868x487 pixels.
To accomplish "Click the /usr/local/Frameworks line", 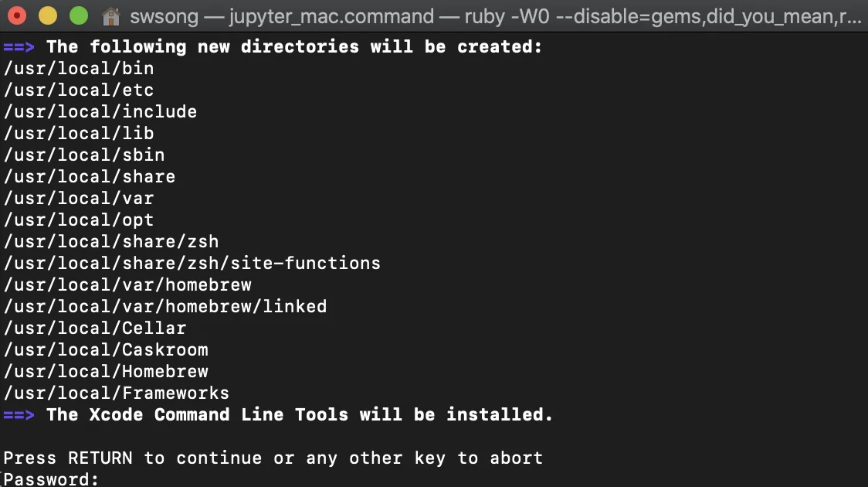I will (x=117, y=393).
